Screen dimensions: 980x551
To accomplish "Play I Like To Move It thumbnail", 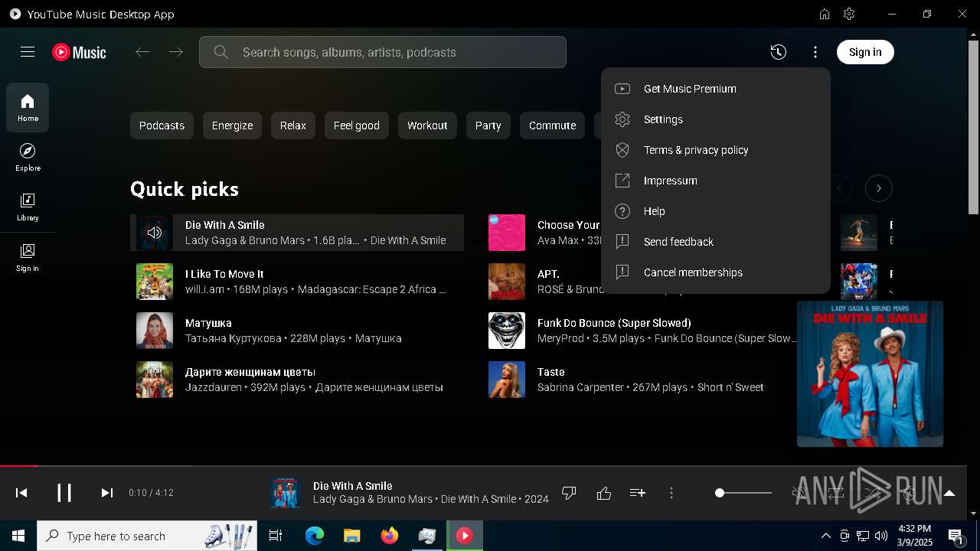I will (155, 282).
